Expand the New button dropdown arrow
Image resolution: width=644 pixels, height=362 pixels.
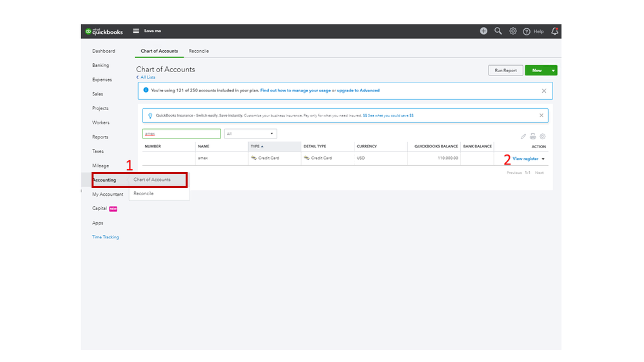click(x=553, y=70)
